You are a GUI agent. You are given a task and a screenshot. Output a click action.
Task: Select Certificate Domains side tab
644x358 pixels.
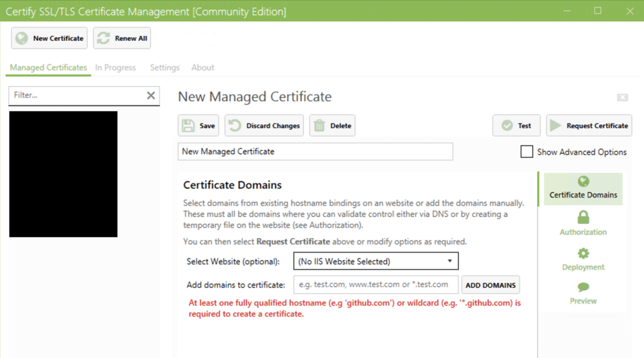tap(583, 189)
